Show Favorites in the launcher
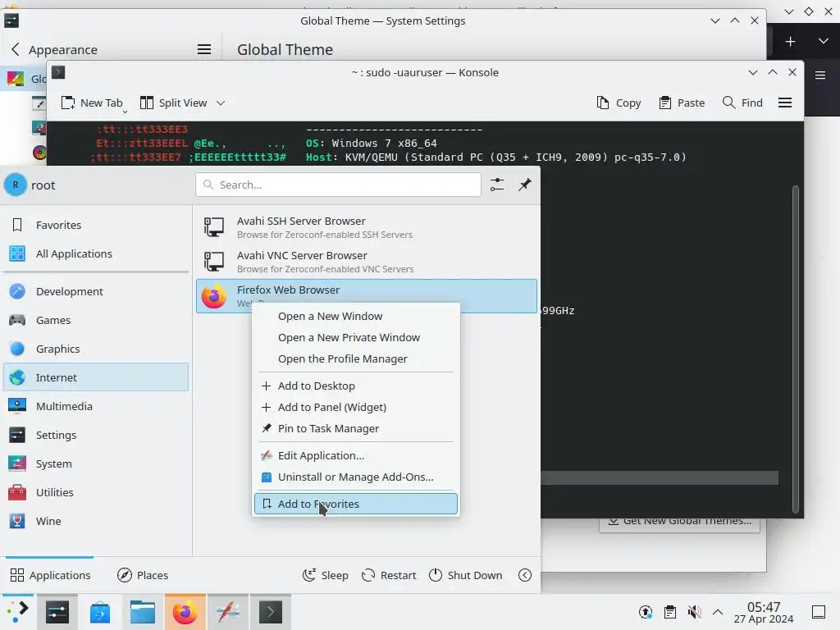840x630 pixels. 96,225
